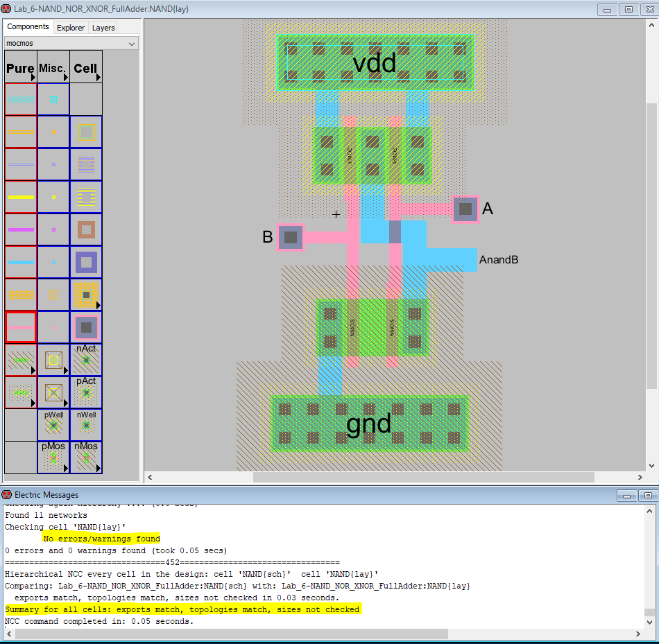Click the gnd export in the layout
Screen dimensions: 659x644
(x=368, y=423)
